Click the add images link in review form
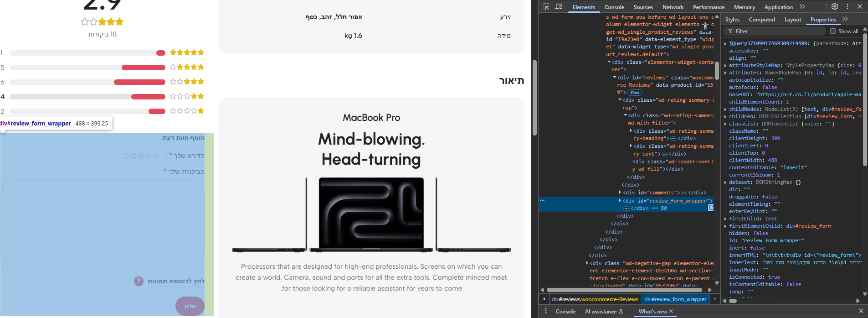Viewport: 868px width, 318px height. click(x=176, y=281)
